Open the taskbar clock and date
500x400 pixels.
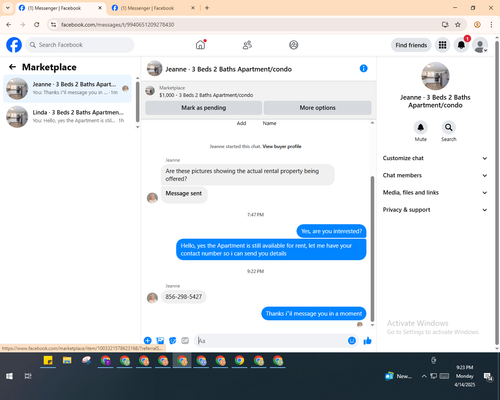coord(465,376)
